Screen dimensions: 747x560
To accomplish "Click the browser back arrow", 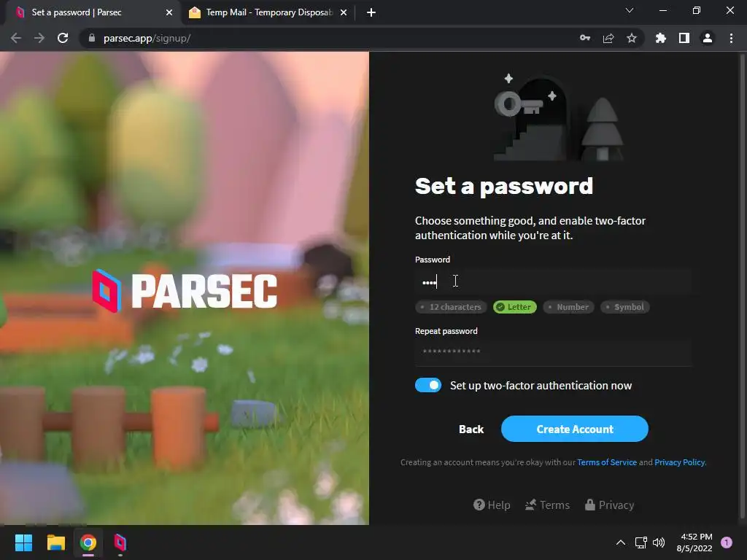I will point(16,38).
